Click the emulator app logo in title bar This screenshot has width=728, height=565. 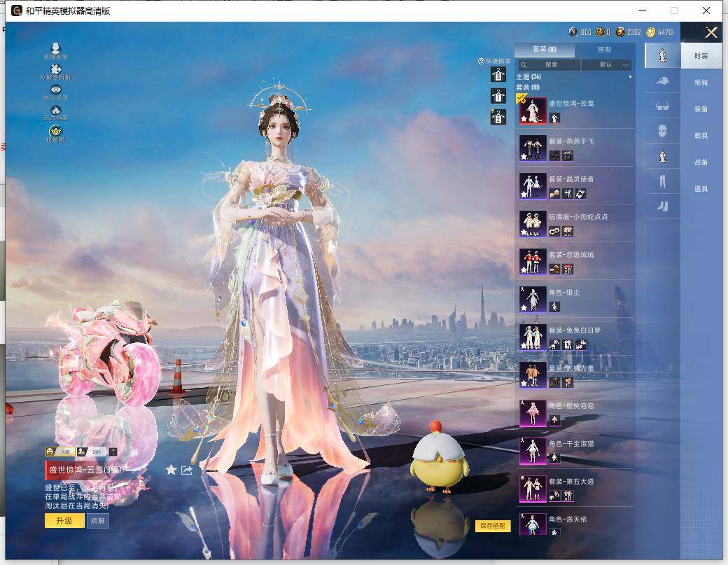click(17, 11)
